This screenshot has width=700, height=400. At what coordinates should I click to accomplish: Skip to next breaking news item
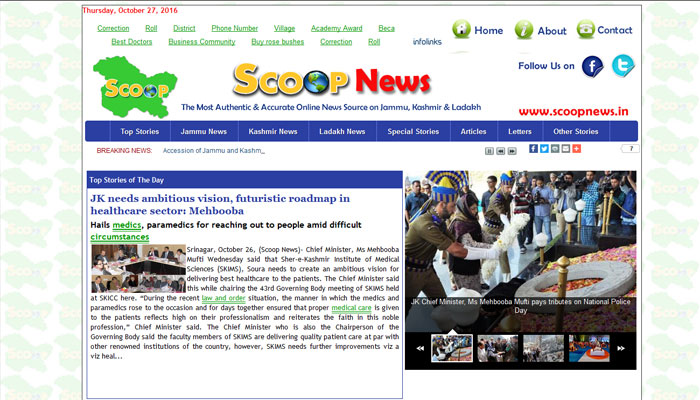click(512, 150)
